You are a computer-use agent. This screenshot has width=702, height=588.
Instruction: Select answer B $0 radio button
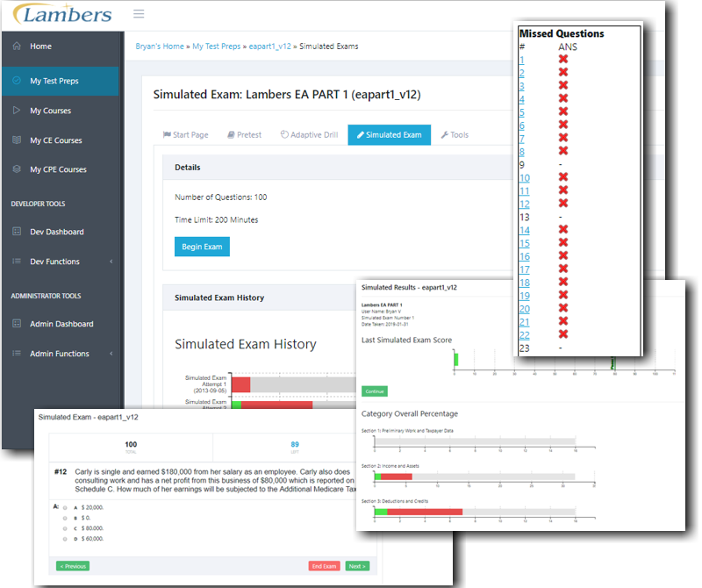tap(65, 518)
